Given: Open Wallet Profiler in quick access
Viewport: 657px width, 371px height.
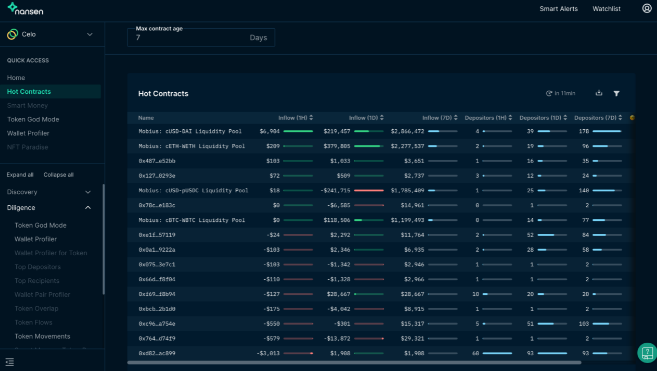Looking at the screenshot, I should coord(28,133).
